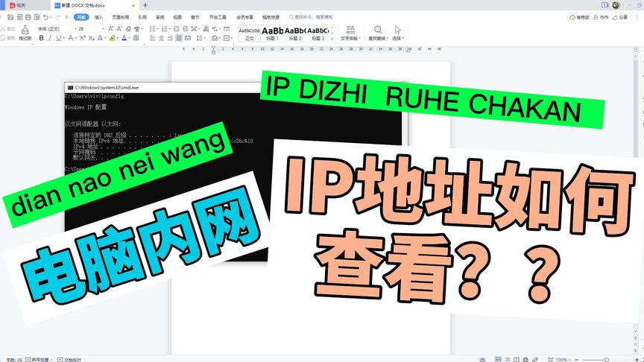Image resolution: width=644 pixels, height=362 pixels.
Task: Click the Save icon in quick toolbar
Action: pyautogui.click(x=10, y=17)
